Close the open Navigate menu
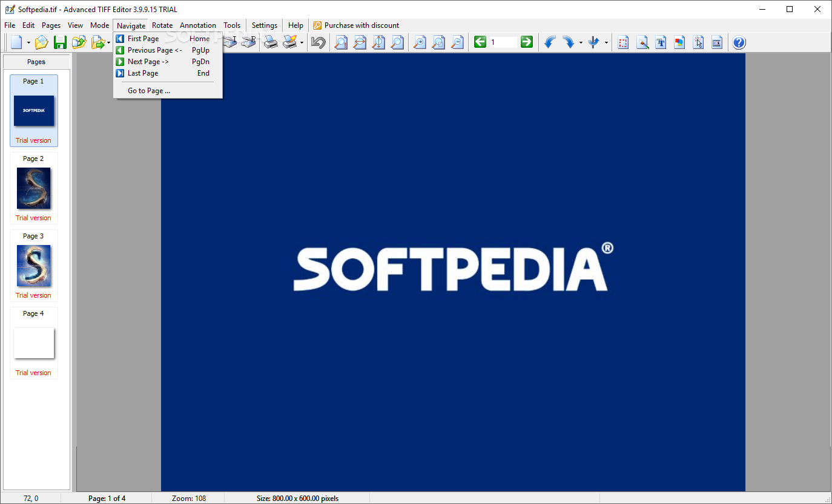This screenshot has width=832, height=504. click(131, 25)
